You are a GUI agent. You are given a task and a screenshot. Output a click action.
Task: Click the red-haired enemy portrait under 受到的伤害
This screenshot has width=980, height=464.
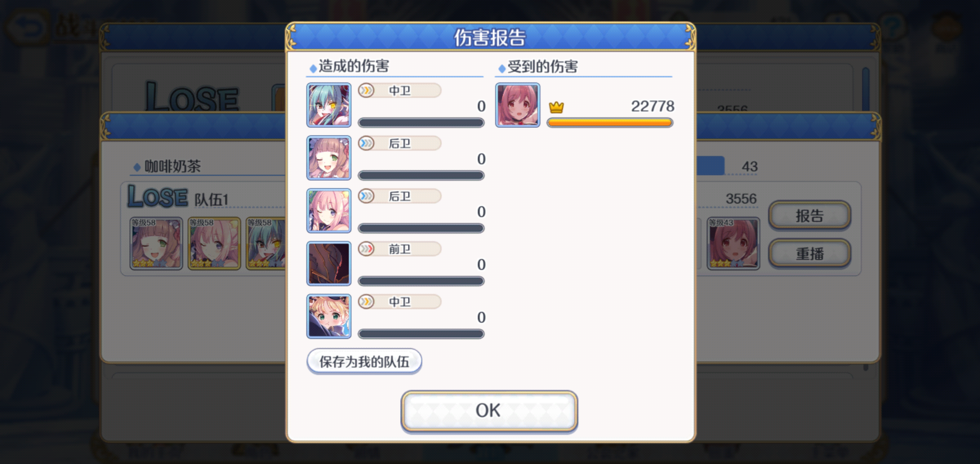pyautogui.click(x=518, y=105)
